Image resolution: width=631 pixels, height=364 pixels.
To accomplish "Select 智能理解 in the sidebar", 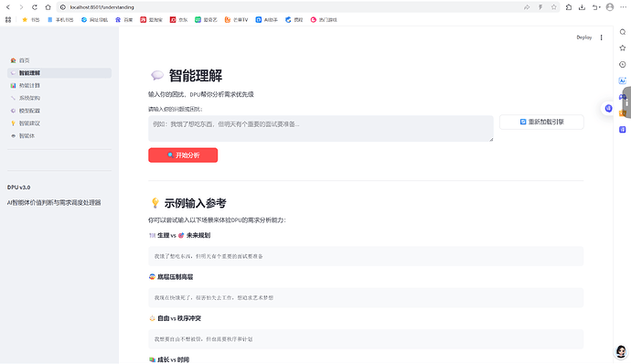I will tap(59, 73).
